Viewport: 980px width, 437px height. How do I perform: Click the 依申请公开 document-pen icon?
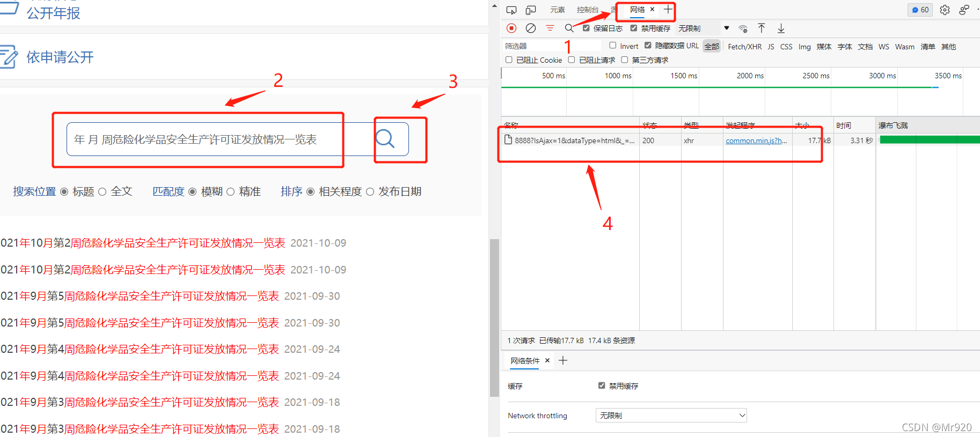tap(9, 57)
